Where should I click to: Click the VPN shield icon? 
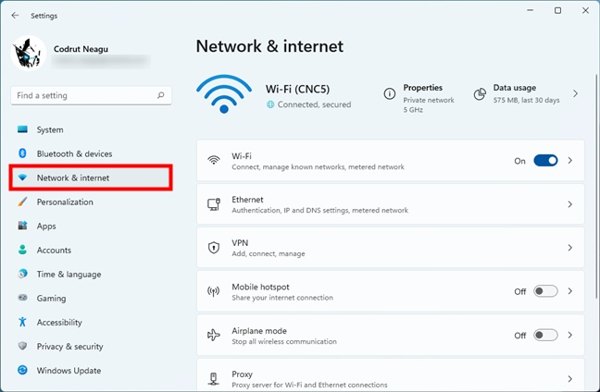tap(214, 248)
